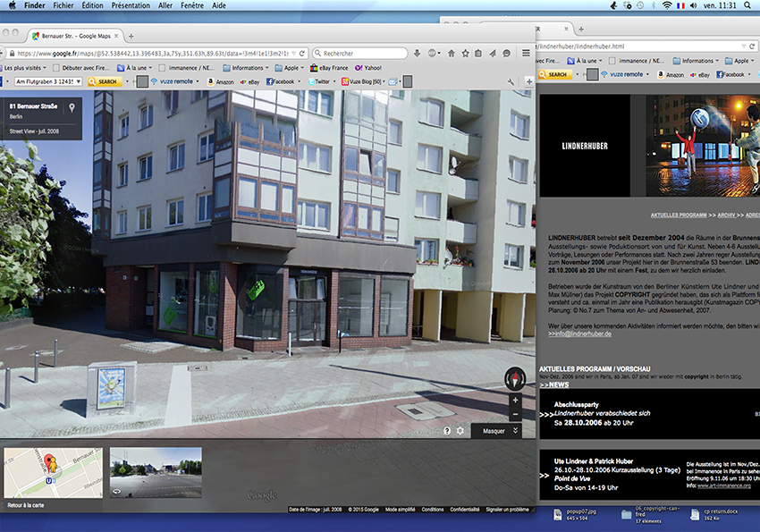The height and width of the screenshot is (532, 760).
Task: Open Spotlight search magnifier in menu bar
Action: (747, 5)
